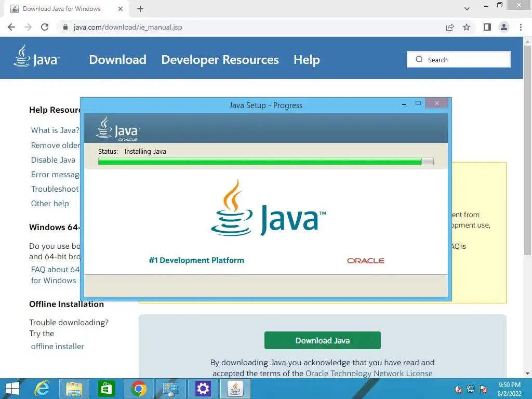Open the offline installer link
The width and height of the screenshot is (532, 399).
(x=57, y=347)
